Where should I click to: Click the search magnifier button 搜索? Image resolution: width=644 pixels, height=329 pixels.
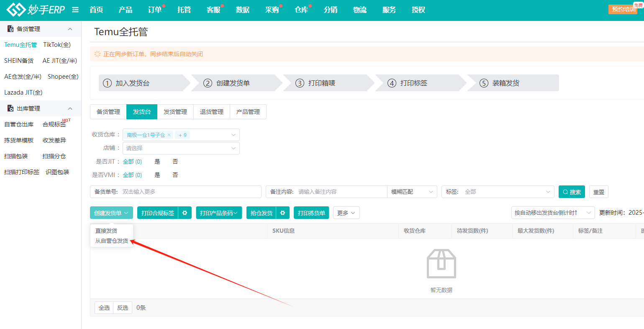[x=572, y=192]
